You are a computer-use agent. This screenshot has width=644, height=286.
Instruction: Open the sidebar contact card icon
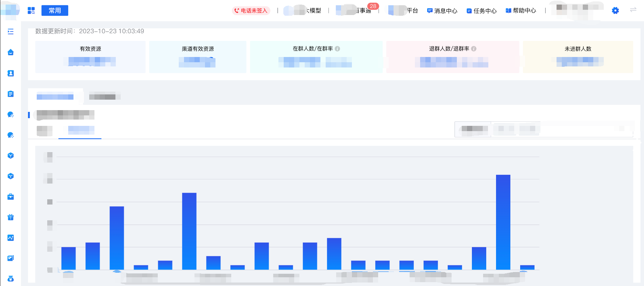click(10, 73)
